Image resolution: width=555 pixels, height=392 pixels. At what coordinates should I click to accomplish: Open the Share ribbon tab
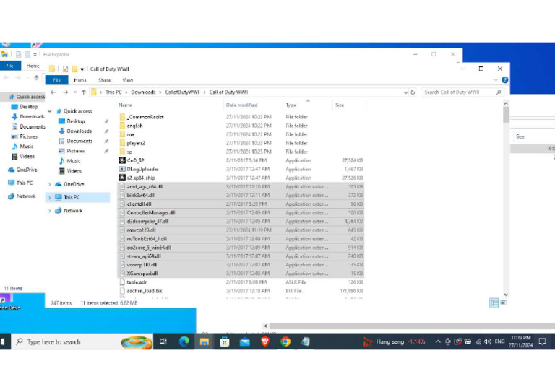(x=105, y=80)
